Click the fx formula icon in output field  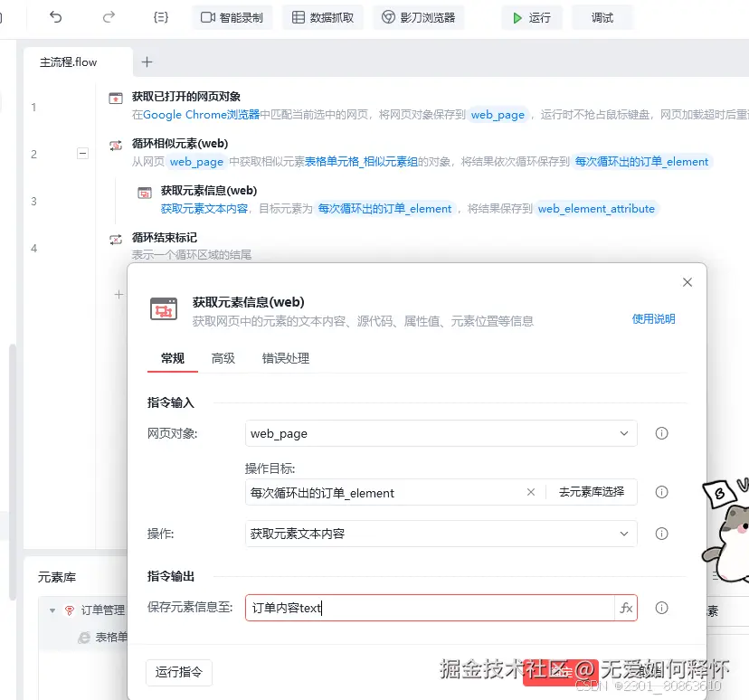(626, 608)
